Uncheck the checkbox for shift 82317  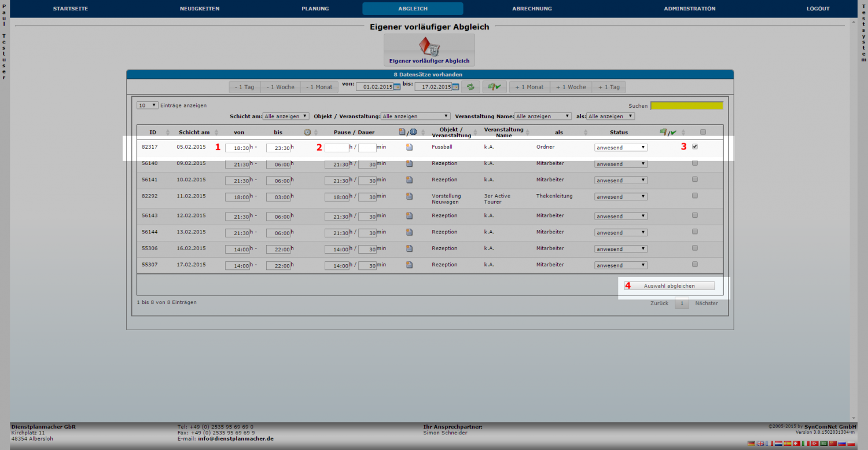[x=695, y=147]
